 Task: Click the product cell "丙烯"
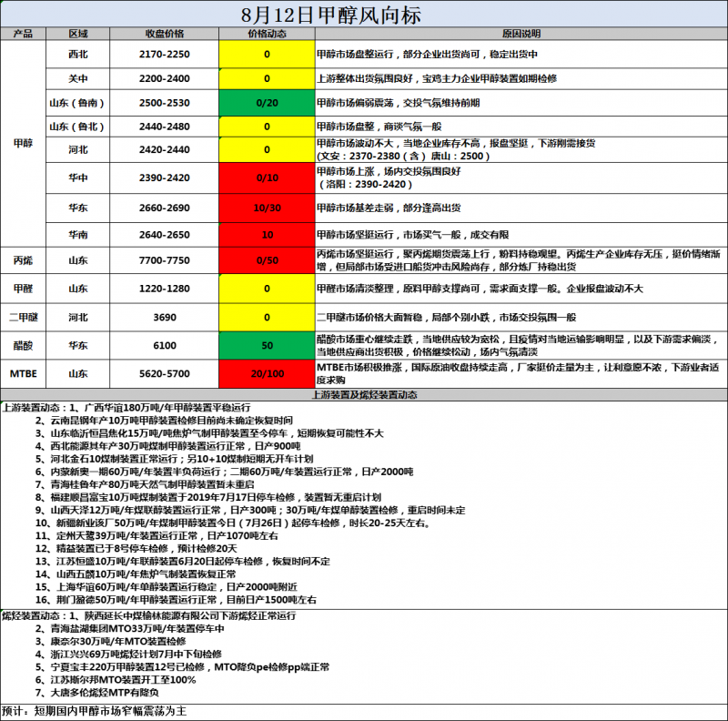click(24, 260)
